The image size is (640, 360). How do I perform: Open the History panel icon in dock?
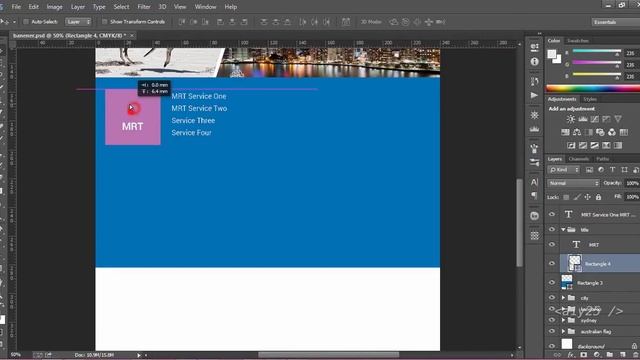pyautogui.click(x=534, y=81)
